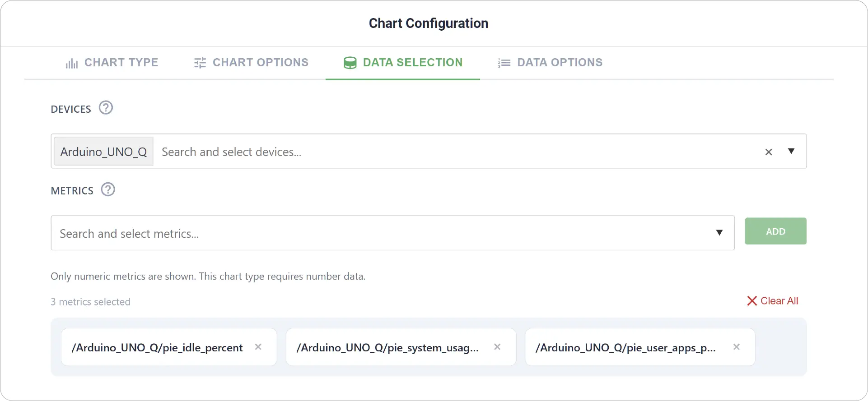Viewport: 868px width, 401px height.
Task: Click the database icon beside Data Selection
Action: pyautogui.click(x=350, y=63)
